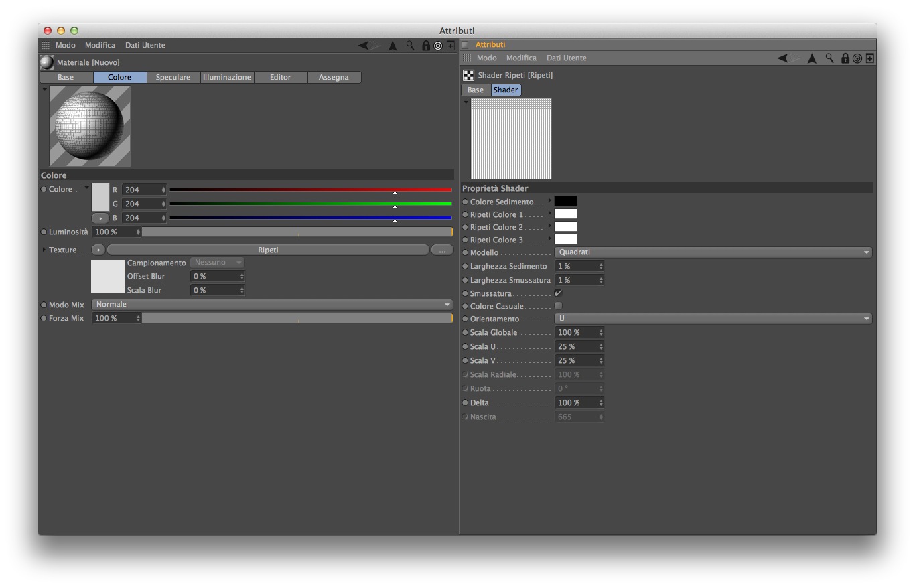Click animation dot beside Modello
Viewport: 915px width, 588px height.
click(466, 252)
